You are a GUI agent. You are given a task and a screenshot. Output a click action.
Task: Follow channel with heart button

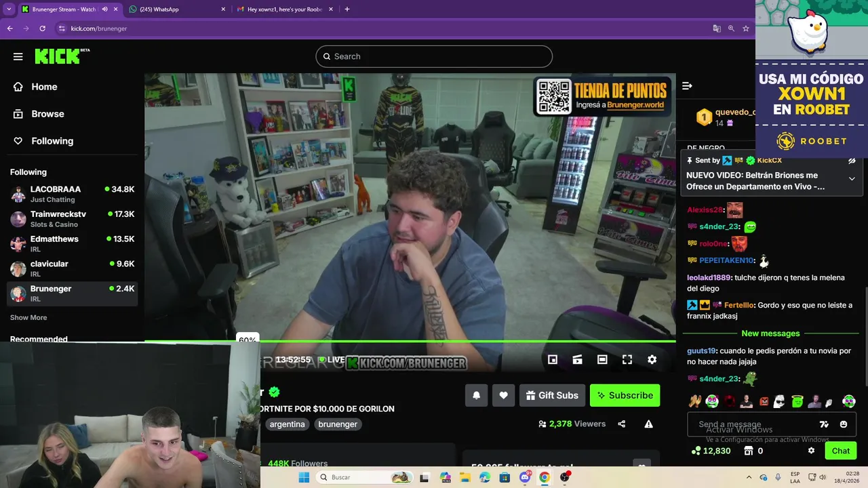(x=503, y=395)
